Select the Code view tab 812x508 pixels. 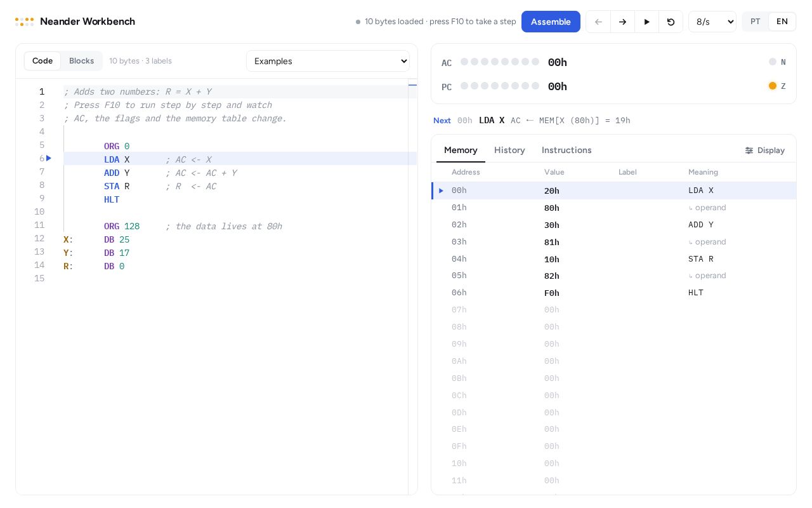click(x=43, y=61)
